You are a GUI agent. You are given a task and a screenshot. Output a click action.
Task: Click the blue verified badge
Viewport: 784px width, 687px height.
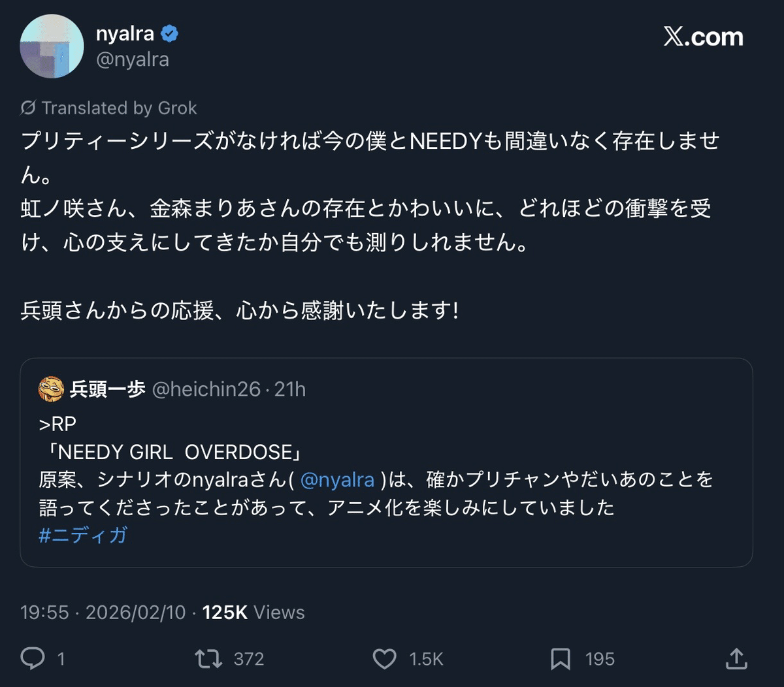click(x=169, y=34)
